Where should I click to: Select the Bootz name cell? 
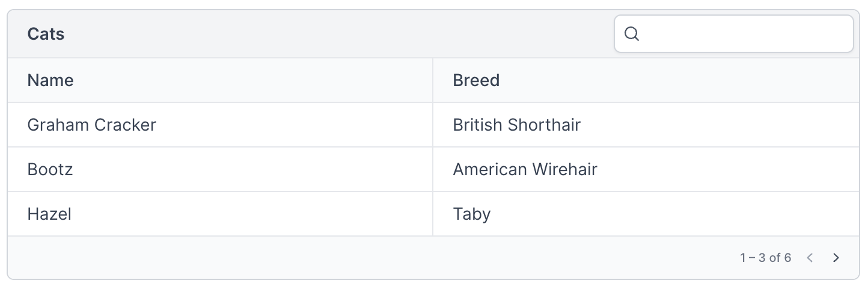click(x=220, y=169)
